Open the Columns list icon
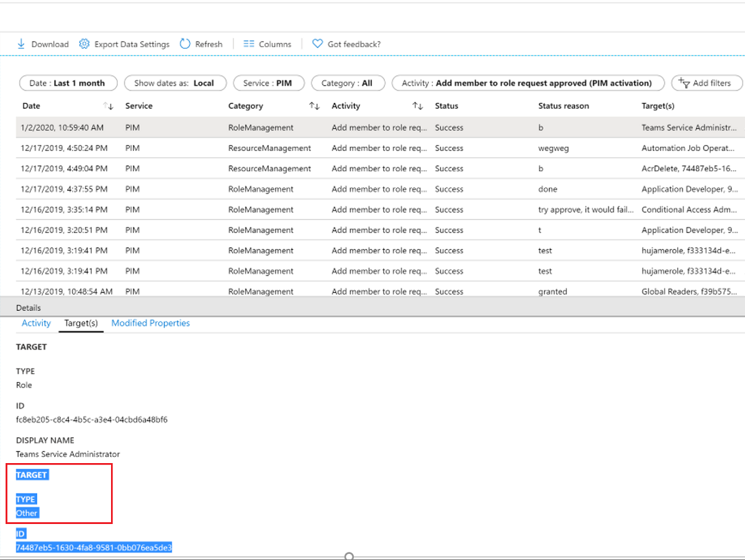This screenshot has width=745, height=560. click(249, 44)
